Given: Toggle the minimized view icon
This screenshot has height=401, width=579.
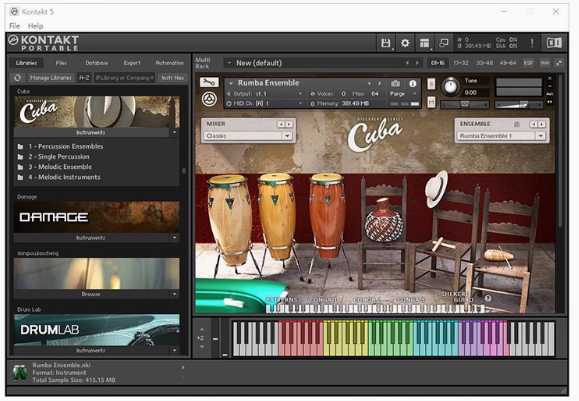Looking at the screenshot, I should (443, 43).
